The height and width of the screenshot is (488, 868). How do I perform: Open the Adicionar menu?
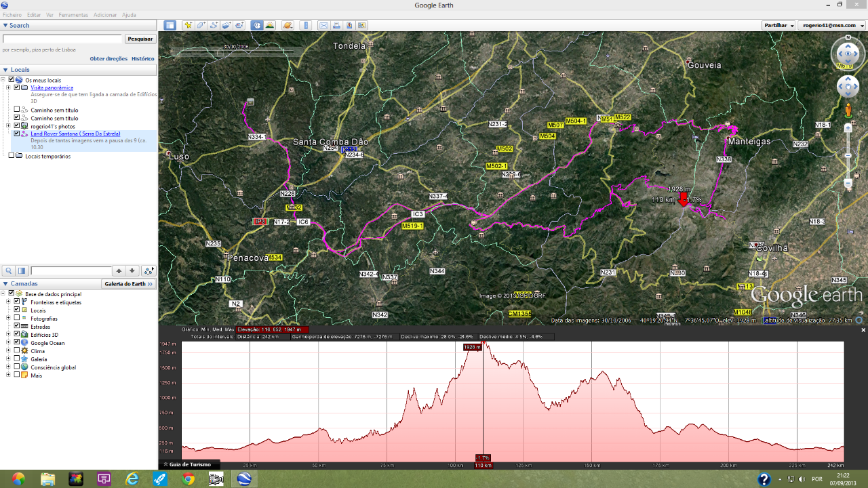coord(105,15)
